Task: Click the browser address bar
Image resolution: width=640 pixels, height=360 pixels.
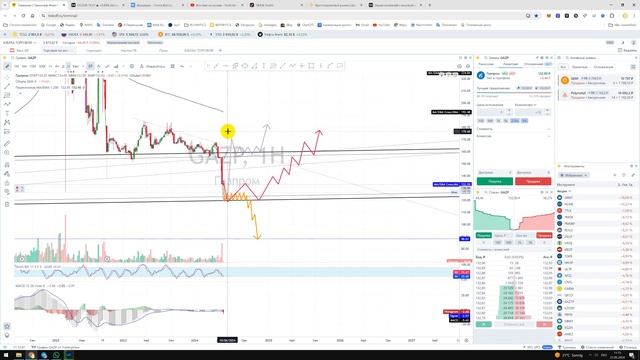Action: coord(282,16)
